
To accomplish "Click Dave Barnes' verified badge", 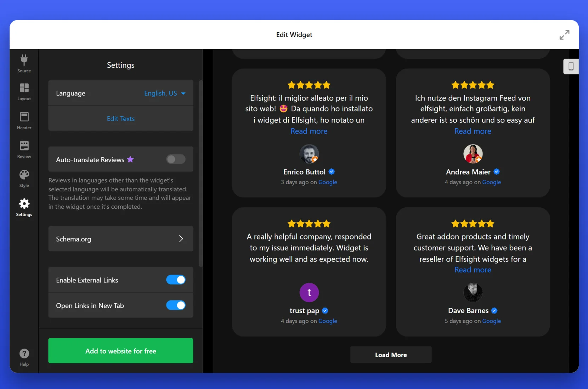I will pos(494,311).
